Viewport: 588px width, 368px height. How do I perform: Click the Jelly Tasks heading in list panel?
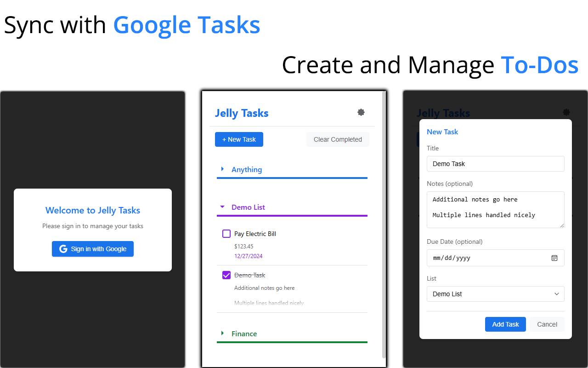click(x=242, y=113)
